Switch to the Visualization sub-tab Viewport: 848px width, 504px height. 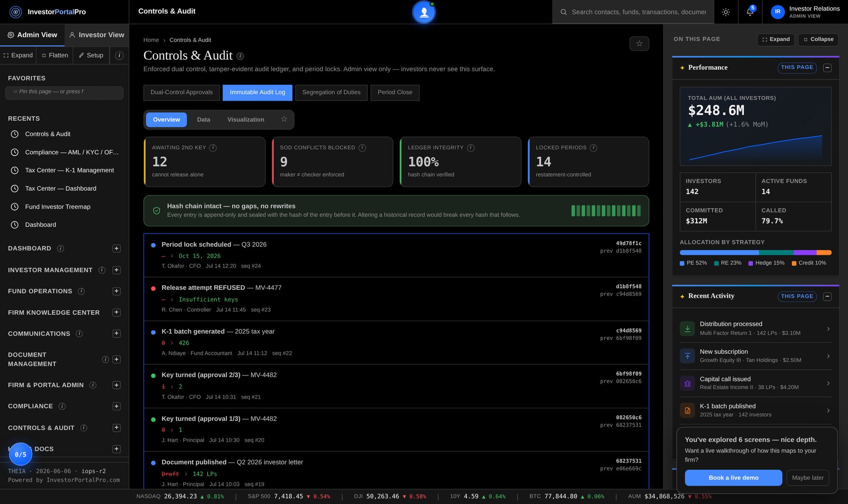[x=246, y=119]
